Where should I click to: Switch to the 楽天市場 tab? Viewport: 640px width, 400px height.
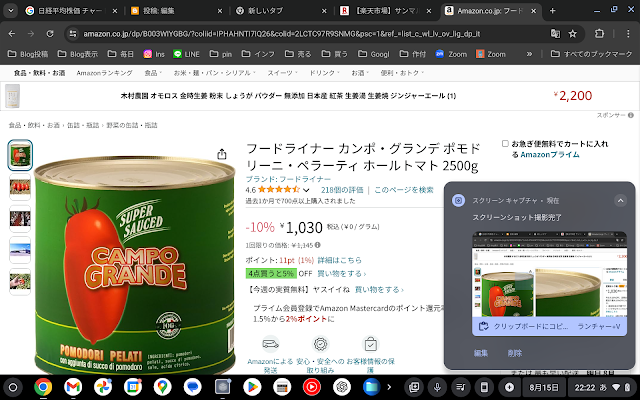tap(386, 11)
